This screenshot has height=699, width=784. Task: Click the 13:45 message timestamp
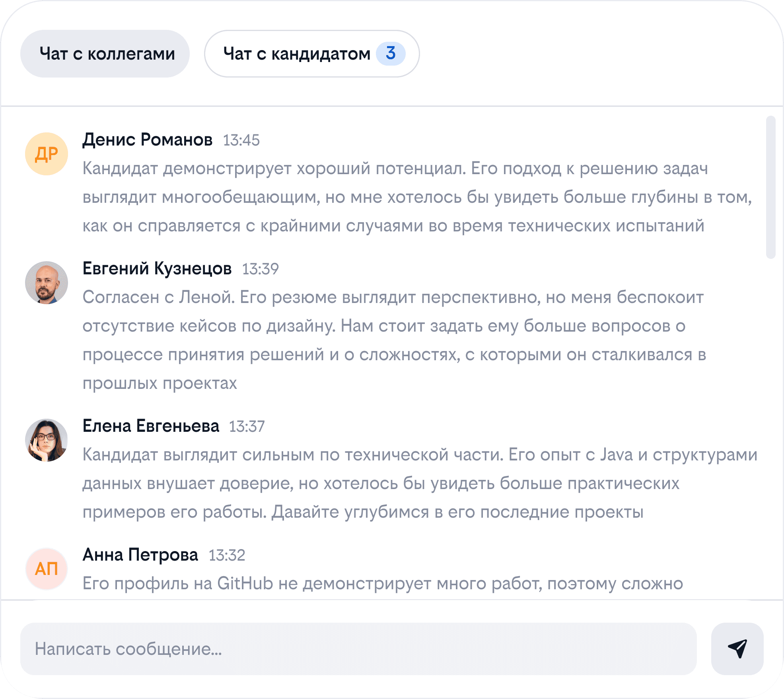(x=241, y=140)
